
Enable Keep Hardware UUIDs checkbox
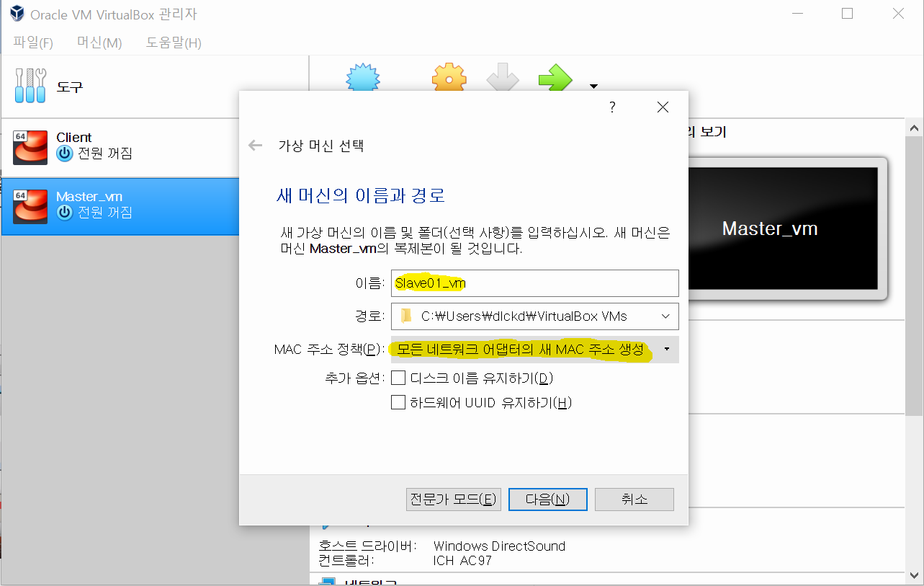(x=398, y=402)
